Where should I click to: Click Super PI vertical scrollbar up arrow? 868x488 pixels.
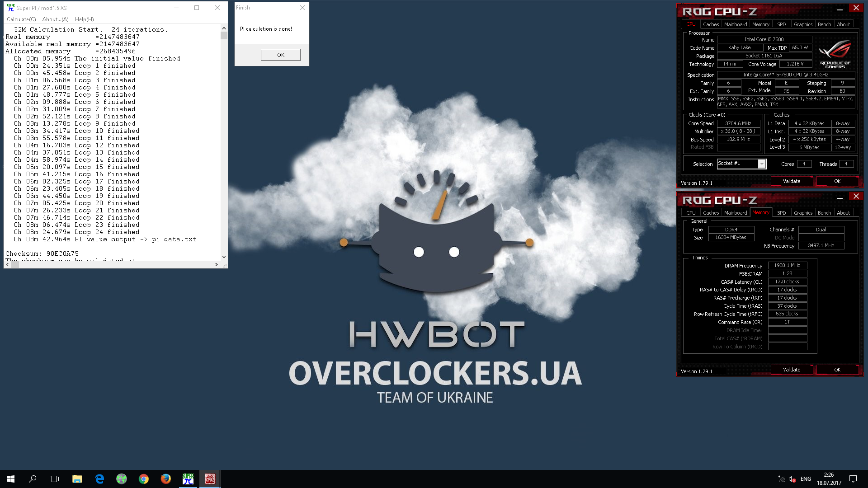pyautogui.click(x=224, y=28)
